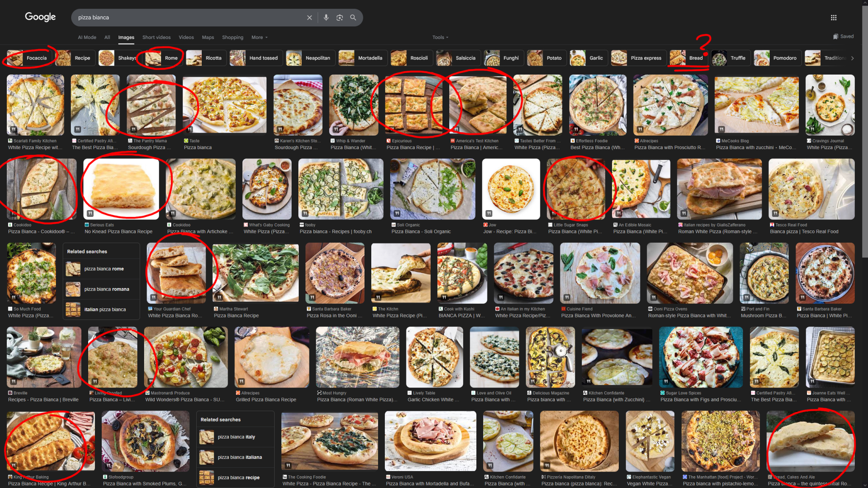Select related search pizza bianca romana
This screenshot has width=868, height=488.
tap(101, 289)
